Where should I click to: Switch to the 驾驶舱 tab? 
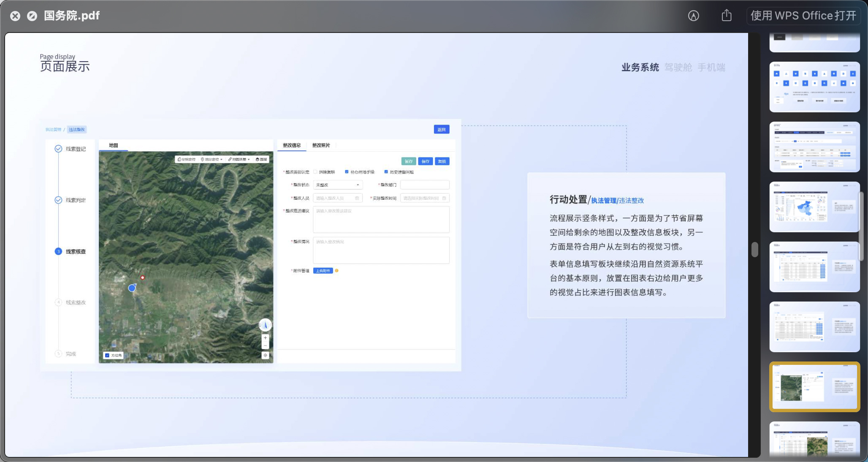click(x=678, y=68)
